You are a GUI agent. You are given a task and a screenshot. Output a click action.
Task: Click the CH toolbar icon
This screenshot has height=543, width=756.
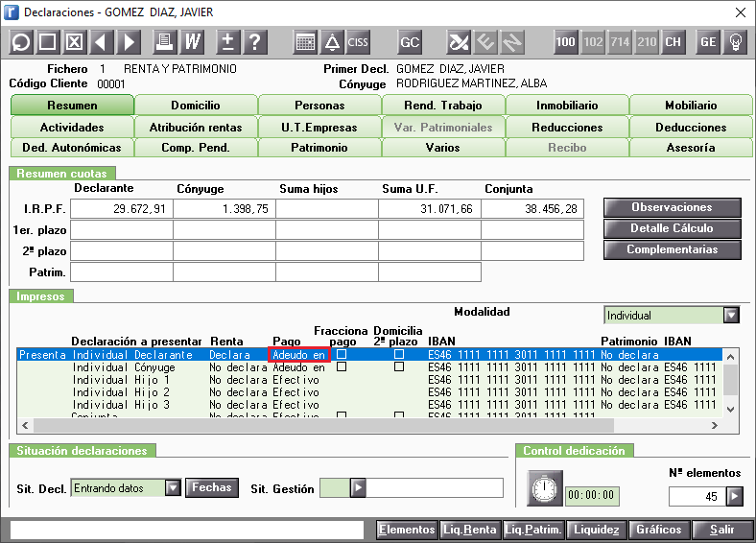click(673, 42)
